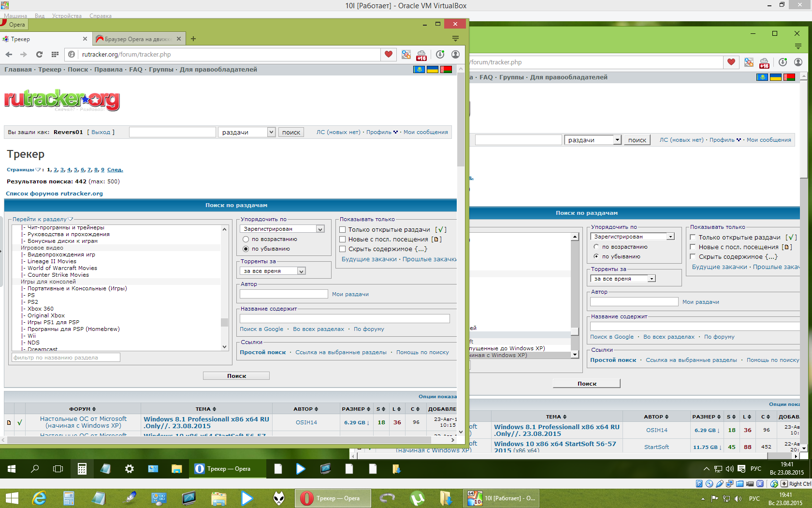The width and height of the screenshot is (812, 508).
Task: Open weather extension icon in background Opera window
Action: (764, 63)
